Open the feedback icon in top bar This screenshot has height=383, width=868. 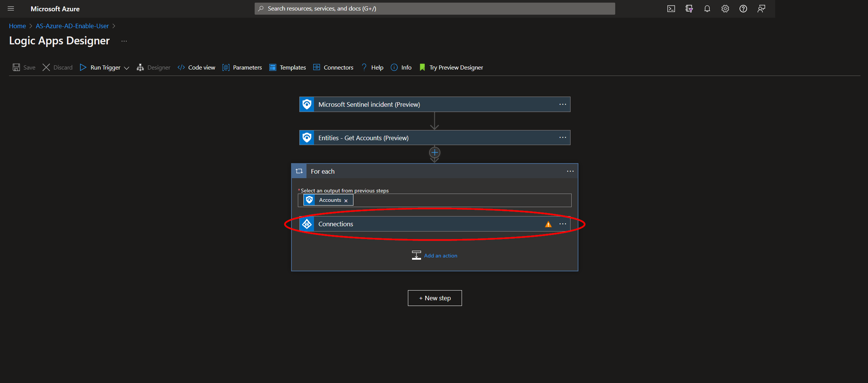click(x=761, y=9)
